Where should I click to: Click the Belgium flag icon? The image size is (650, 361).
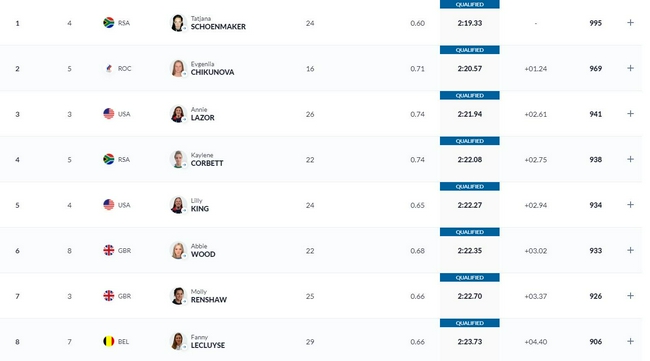click(109, 342)
